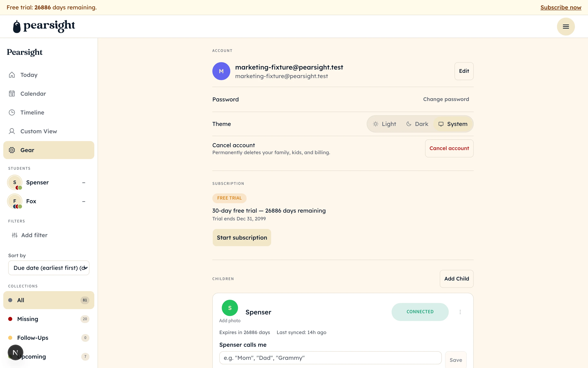Click Spenser's avatar in Students list
The width and height of the screenshot is (588, 368).
click(x=15, y=182)
